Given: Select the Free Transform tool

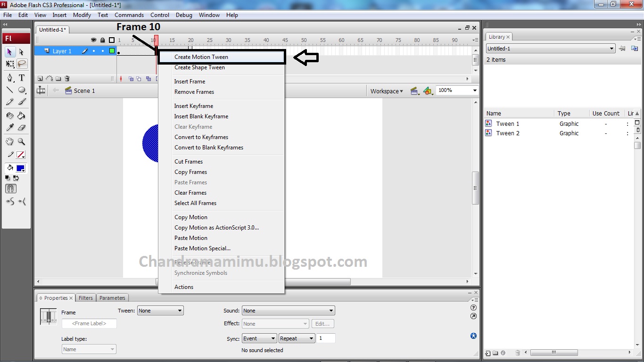Looking at the screenshot, I should [x=10, y=64].
